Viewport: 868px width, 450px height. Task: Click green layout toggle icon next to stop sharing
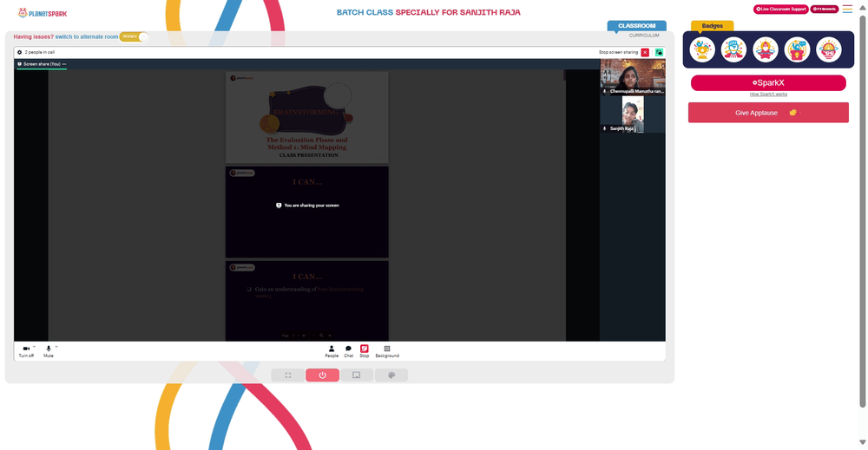click(660, 53)
